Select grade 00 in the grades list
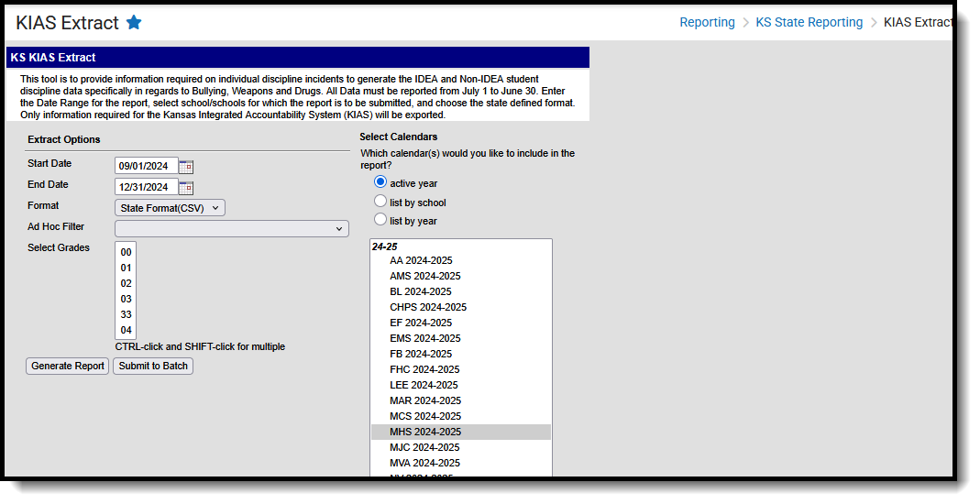The width and height of the screenshot is (980, 504). (126, 252)
